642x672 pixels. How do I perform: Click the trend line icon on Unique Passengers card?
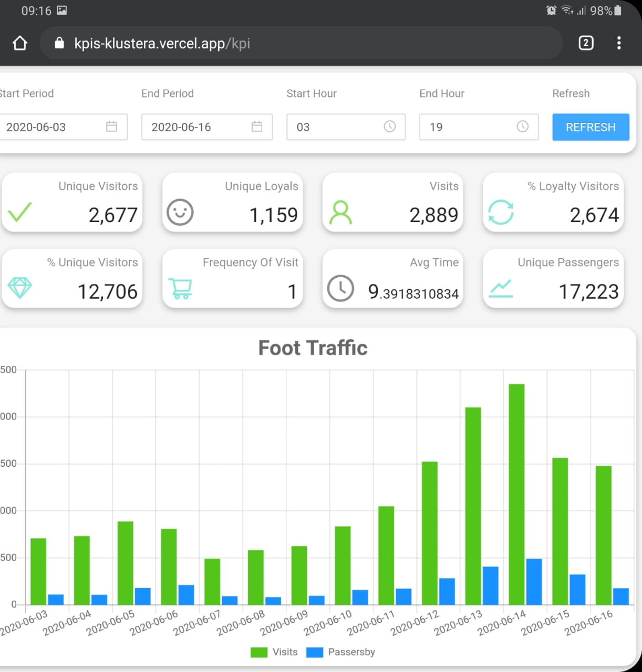[x=501, y=289]
